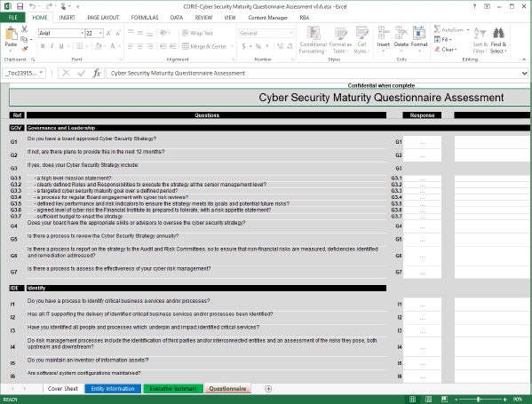
Task: Click Clear eraser button
Action: [x=446, y=49]
